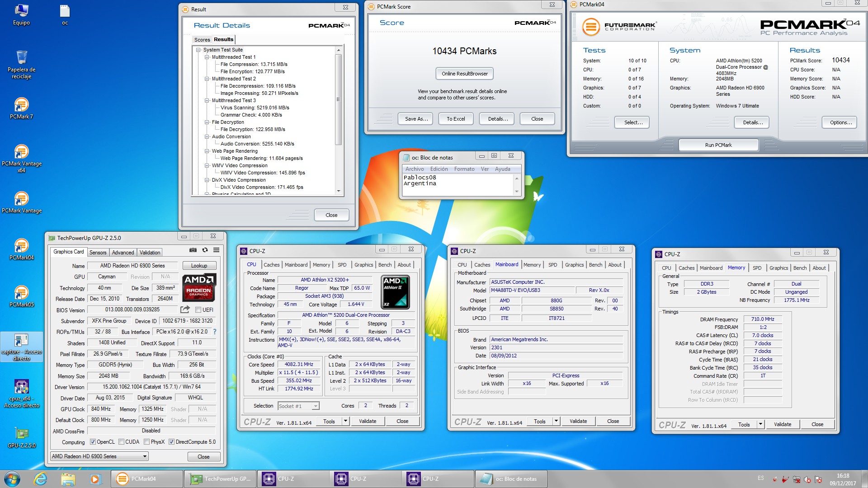Click GPU-Z refresh icon
Screen dimensions: 868x488
(x=205, y=250)
